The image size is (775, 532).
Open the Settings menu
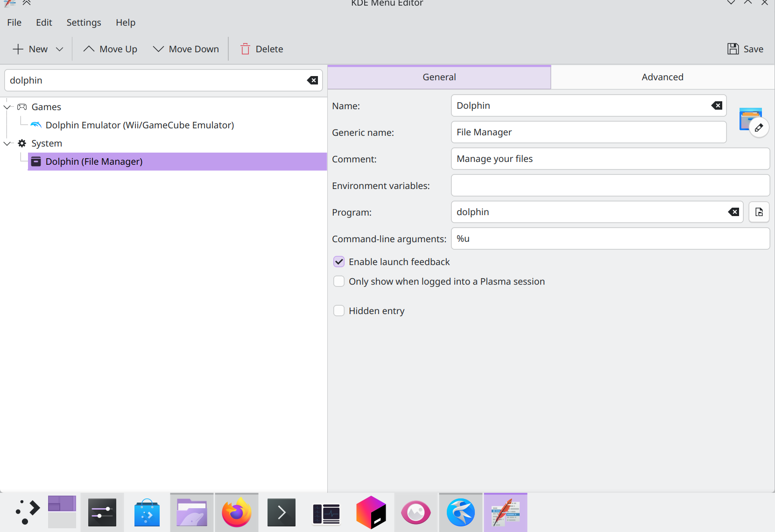pyautogui.click(x=84, y=22)
